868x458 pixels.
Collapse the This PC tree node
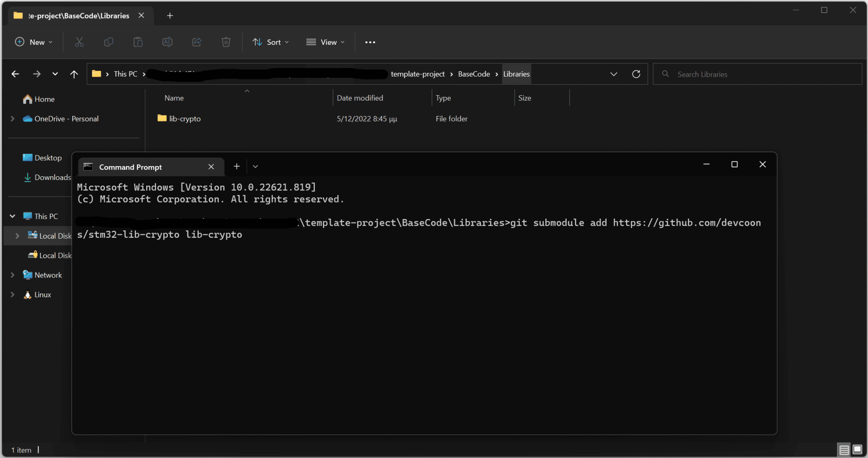point(13,216)
